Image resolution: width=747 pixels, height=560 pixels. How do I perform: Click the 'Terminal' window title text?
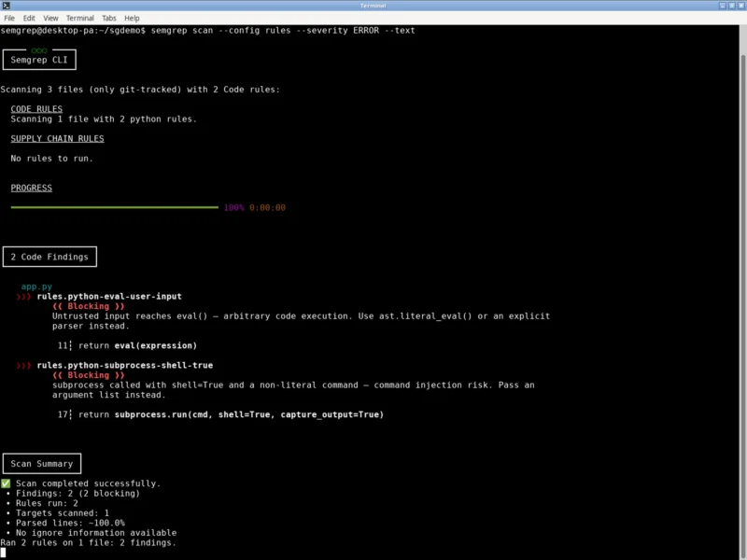point(373,6)
